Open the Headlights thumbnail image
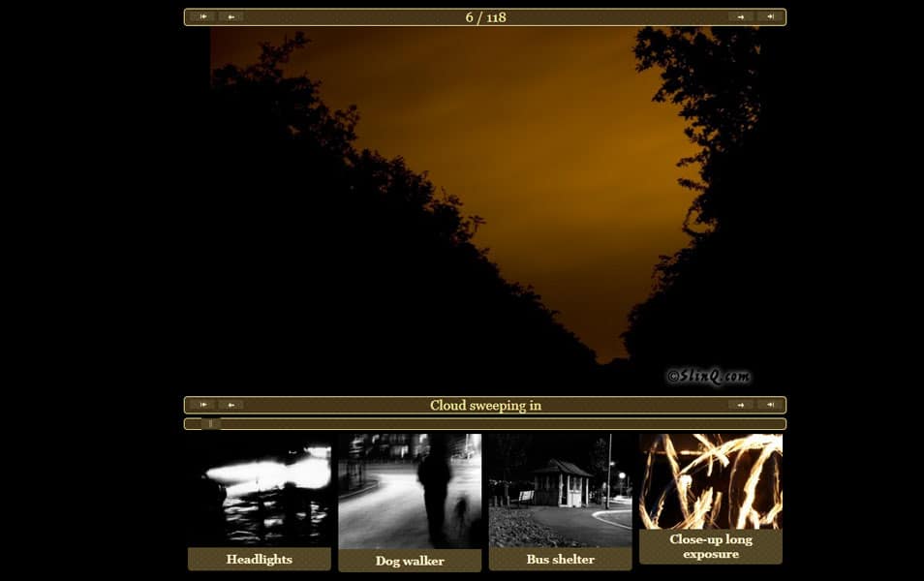The image size is (924, 581). pos(260,490)
